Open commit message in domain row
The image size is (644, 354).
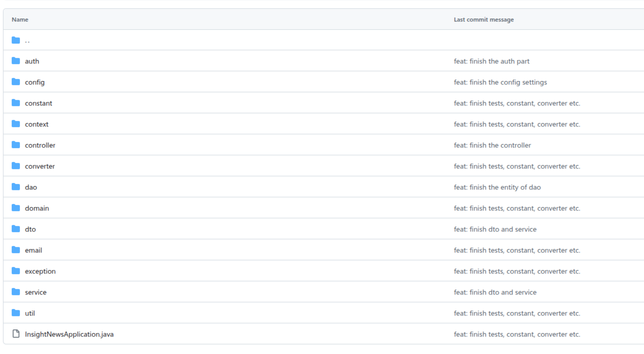coord(517,209)
